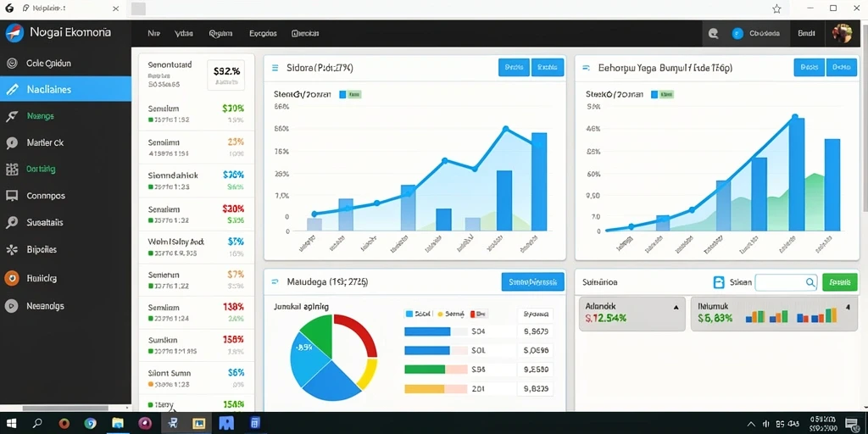Click the $92.% box in Senontutard card
The width and height of the screenshot is (868, 434).
pyautogui.click(x=226, y=75)
